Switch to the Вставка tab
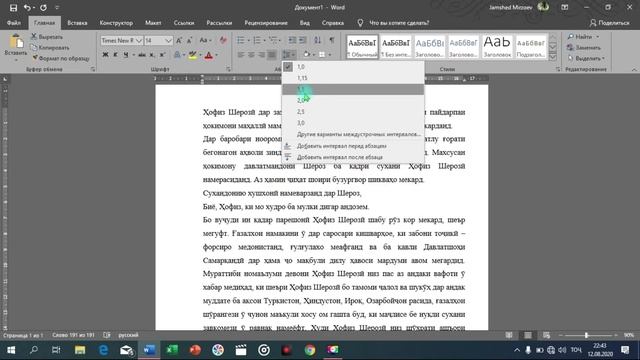This screenshot has width=640, height=360. click(77, 23)
